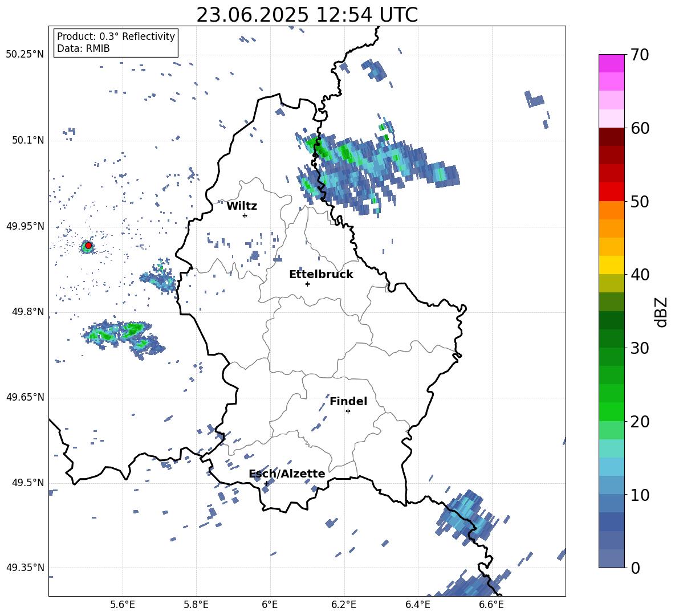
Task: Click the 6°E longitude label
Action: pyautogui.click(x=270, y=605)
